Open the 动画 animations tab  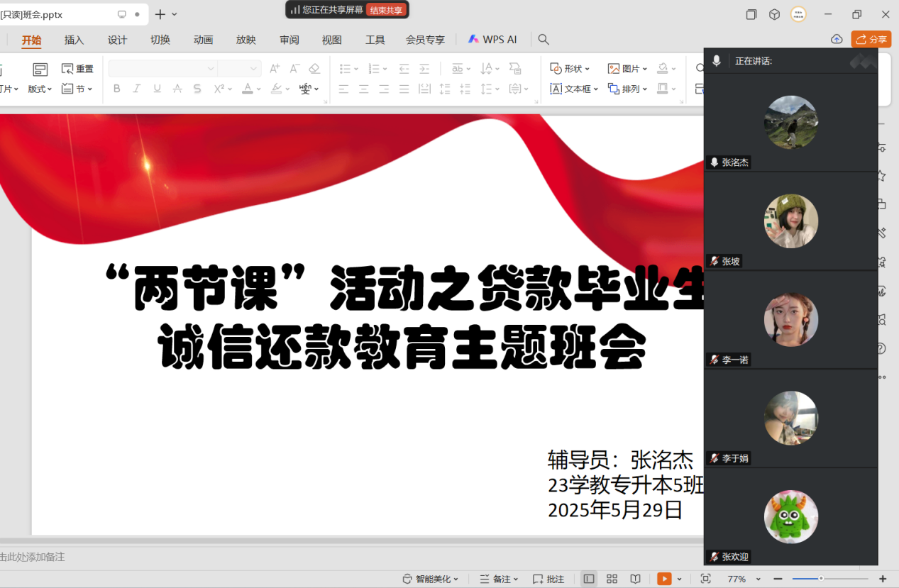203,40
